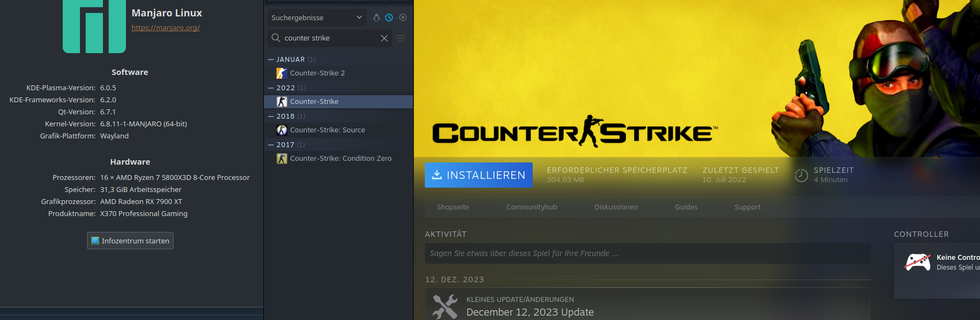Open the Communityhub tab
Viewport: 980px width, 320px height.
(x=532, y=207)
